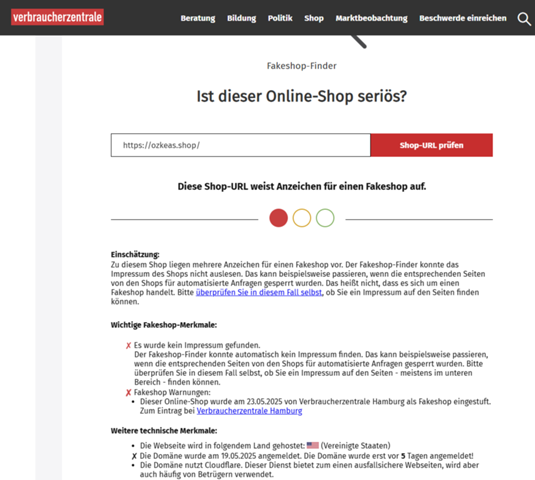Open the Politik menu
This screenshot has width=535, height=480.
coord(280,18)
